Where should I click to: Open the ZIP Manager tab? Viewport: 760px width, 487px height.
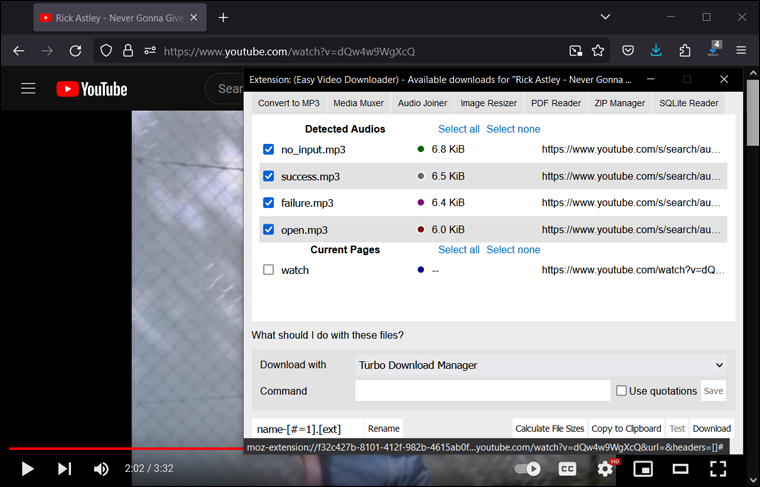point(620,103)
